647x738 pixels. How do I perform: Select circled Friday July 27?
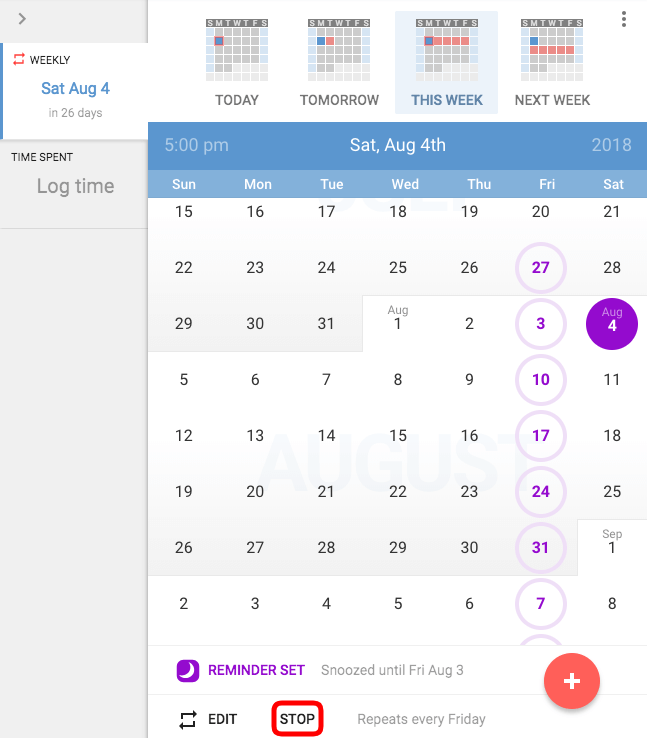point(541,268)
